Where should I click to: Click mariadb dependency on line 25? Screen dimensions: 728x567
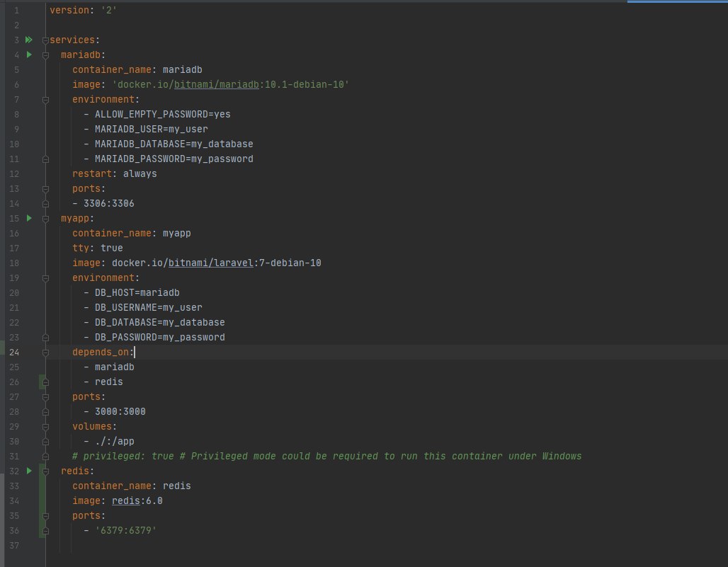(115, 367)
